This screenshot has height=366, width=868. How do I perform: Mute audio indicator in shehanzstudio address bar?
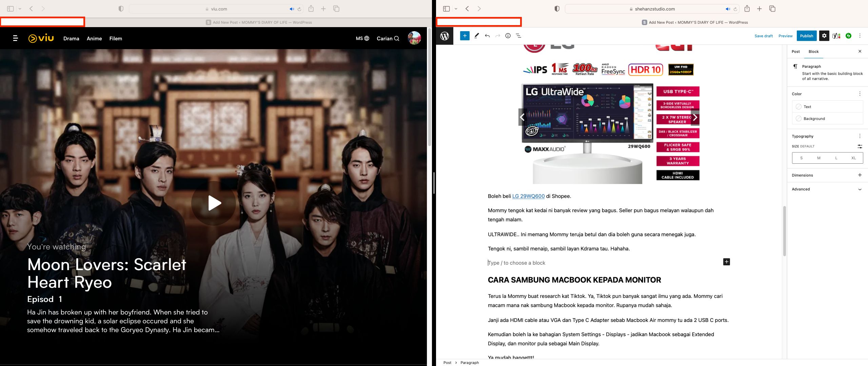(728, 9)
